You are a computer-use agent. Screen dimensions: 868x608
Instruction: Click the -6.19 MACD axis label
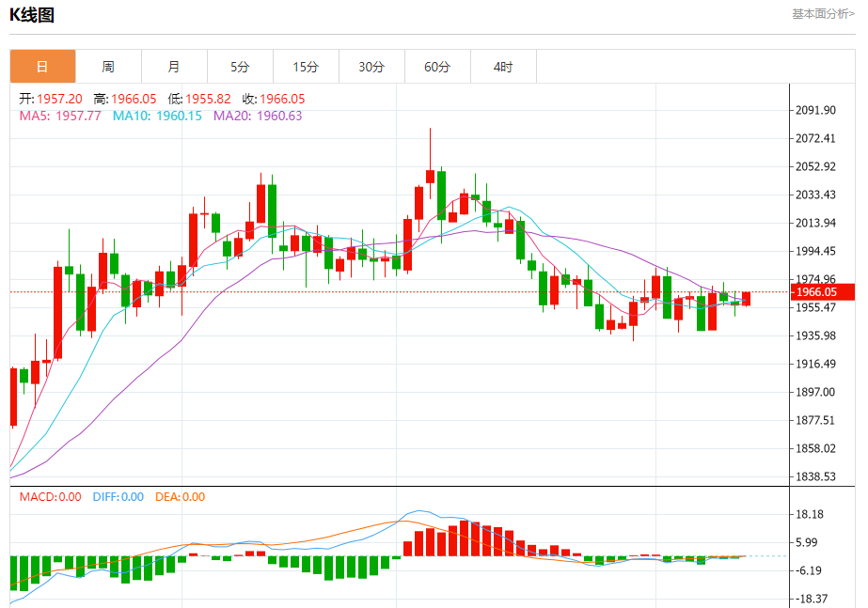809,571
